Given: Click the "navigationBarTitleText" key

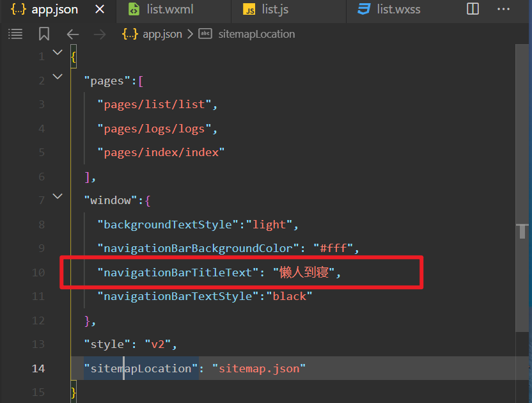Looking at the screenshot, I should click(x=178, y=273).
